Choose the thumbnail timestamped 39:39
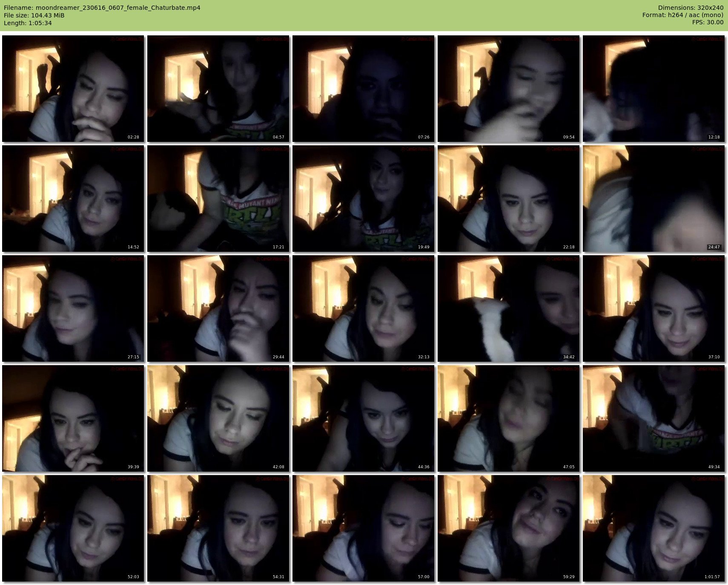The image size is (728, 585). coord(73,418)
